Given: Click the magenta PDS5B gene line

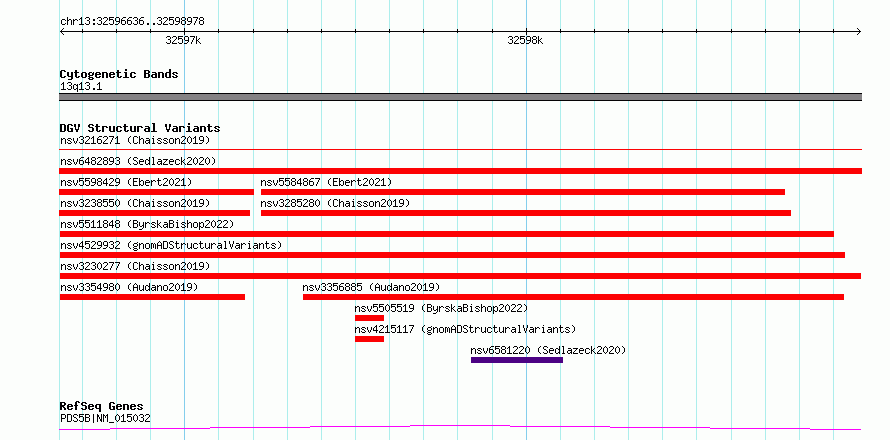Looking at the screenshot, I should click(460, 428).
